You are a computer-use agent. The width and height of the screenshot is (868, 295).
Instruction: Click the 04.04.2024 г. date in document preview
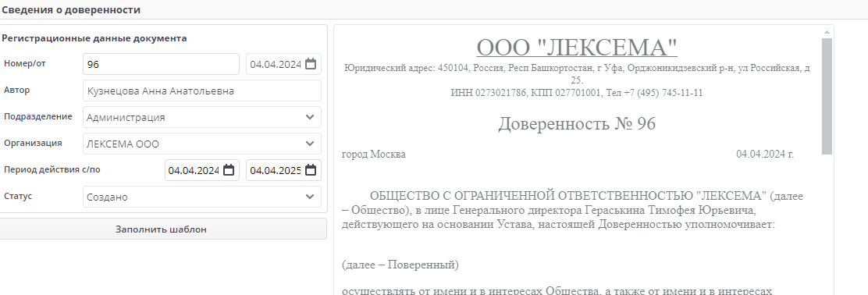[765, 155]
